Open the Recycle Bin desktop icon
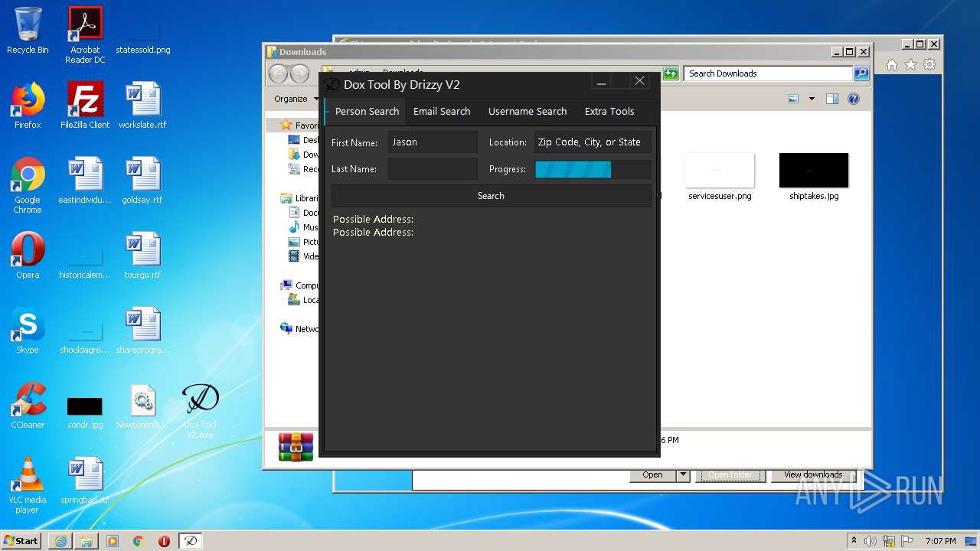Image resolution: width=980 pixels, height=551 pixels. click(x=28, y=31)
